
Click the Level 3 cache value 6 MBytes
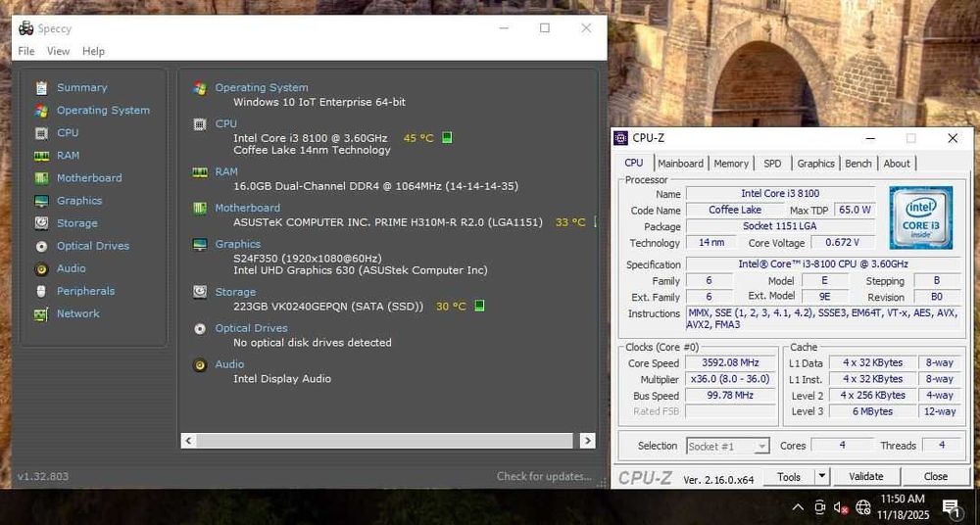click(x=872, y=412)
